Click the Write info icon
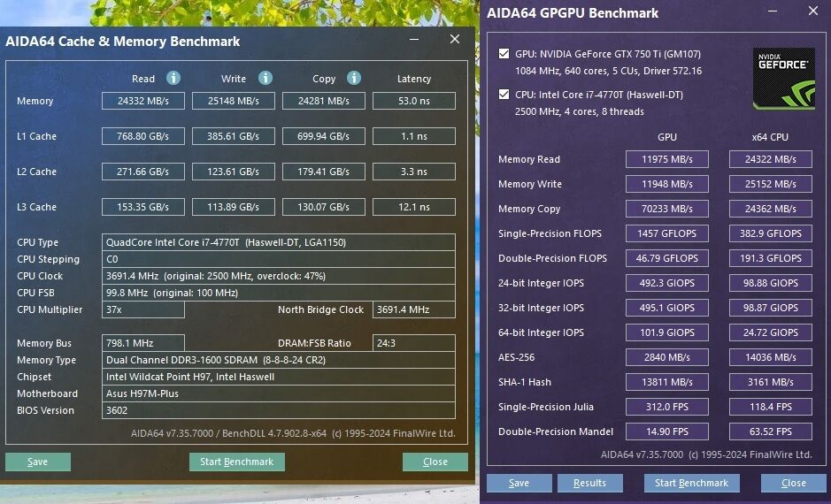Screen dimensions: 831x504 [x=265, y=79]
